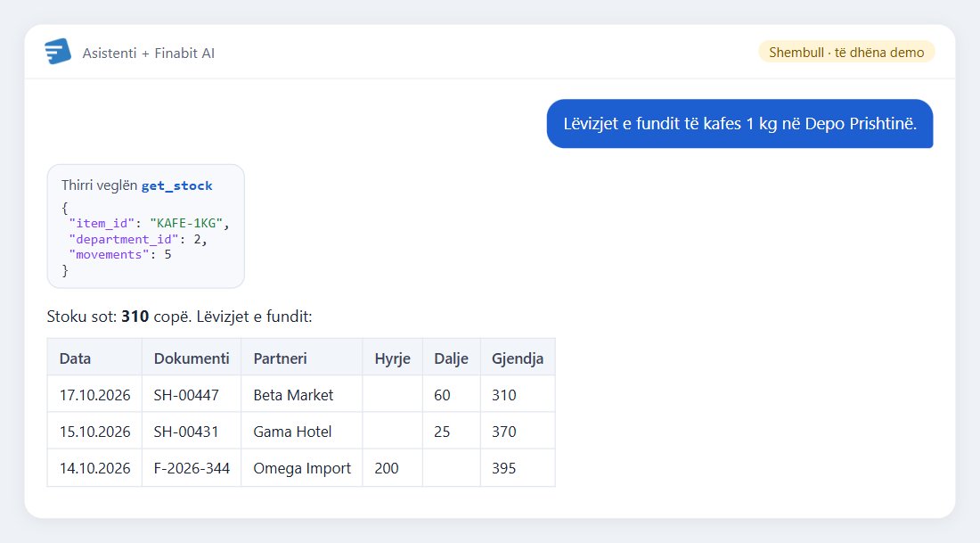This screenshot has height=543, width=980.
Task: Select the Beta Market partner cell
Action: pyautogui.click(x=301, y=394)
